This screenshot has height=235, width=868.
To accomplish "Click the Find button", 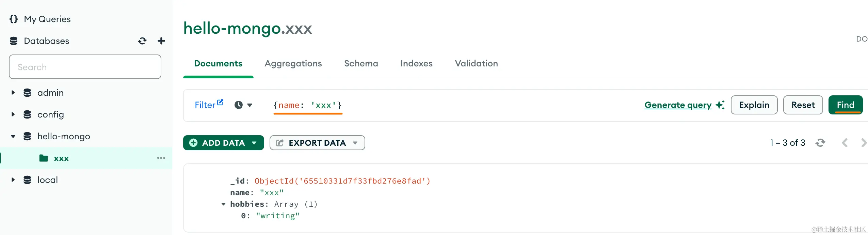I will click(845, 105).
